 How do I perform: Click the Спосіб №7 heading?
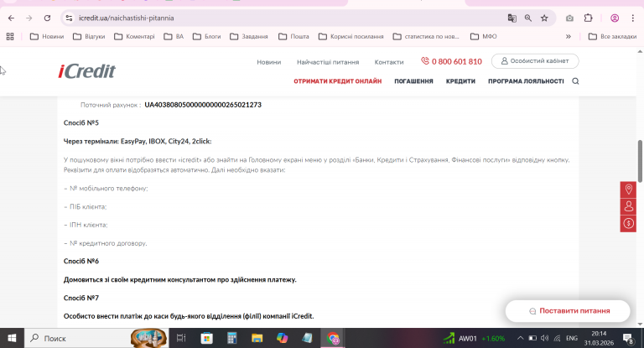click(80, 298)
